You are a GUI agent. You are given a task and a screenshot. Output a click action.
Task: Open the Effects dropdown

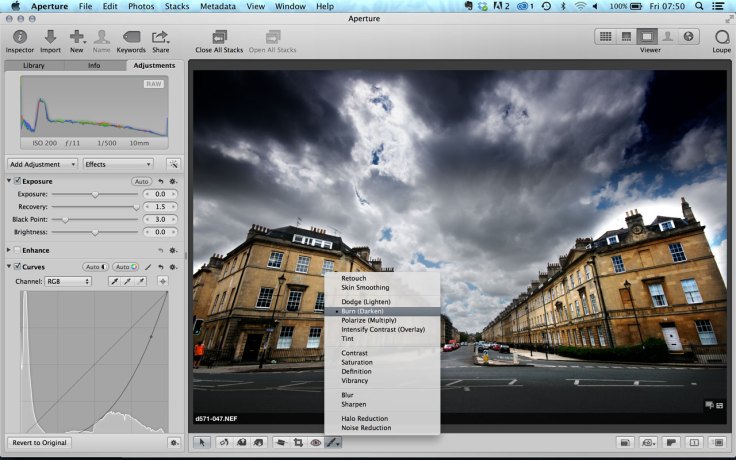118,164
